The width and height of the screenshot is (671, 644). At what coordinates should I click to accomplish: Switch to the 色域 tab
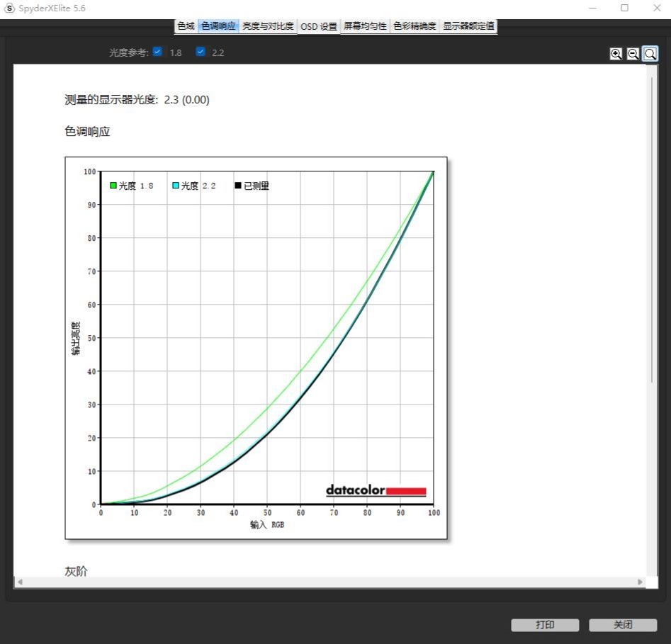186,26
